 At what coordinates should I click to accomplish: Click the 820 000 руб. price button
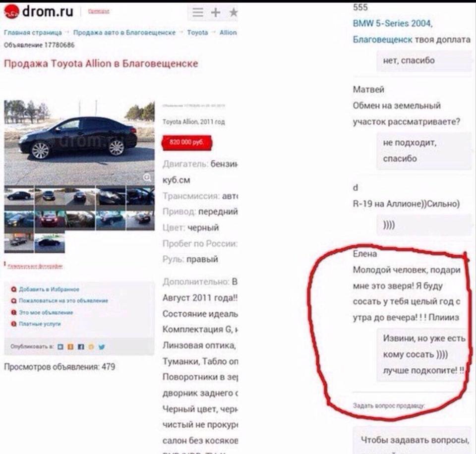point(187,142)
